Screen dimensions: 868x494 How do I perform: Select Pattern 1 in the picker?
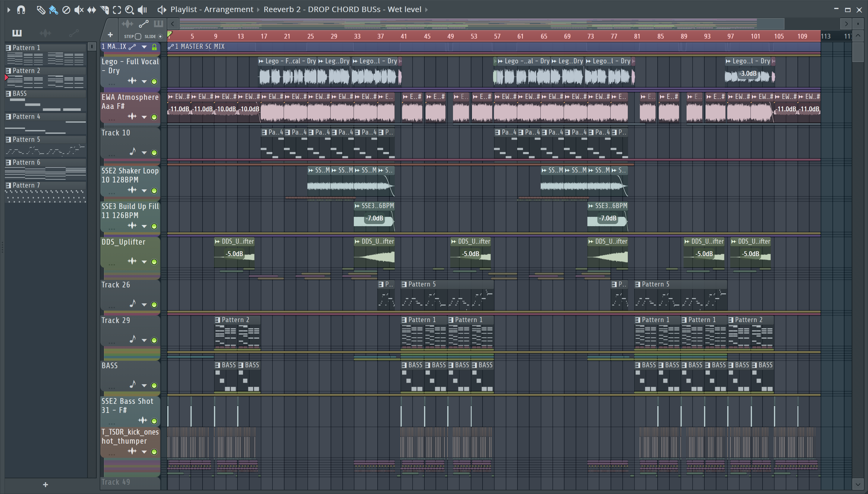coord(46,54)
